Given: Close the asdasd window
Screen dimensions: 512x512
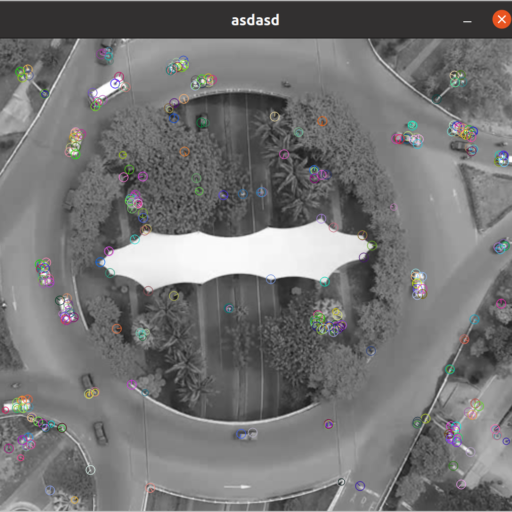Looking at the screenshot, I should pos(501,20).
